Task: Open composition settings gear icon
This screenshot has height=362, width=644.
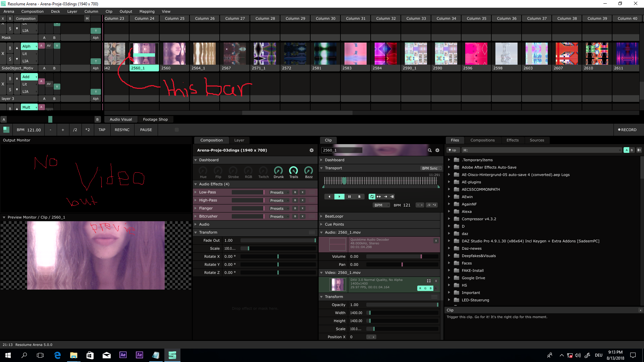Action: click(x=312, y=150)
